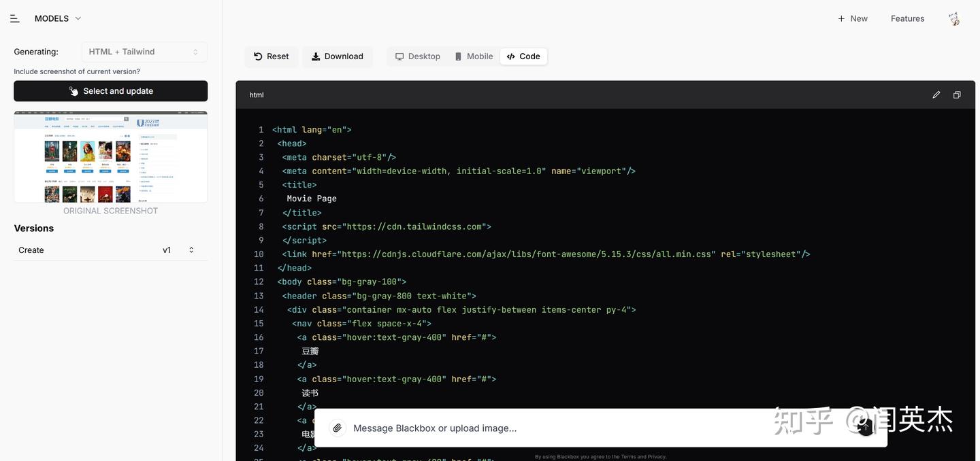Open the HTML + Tailwind framework selector

point(144,52)
